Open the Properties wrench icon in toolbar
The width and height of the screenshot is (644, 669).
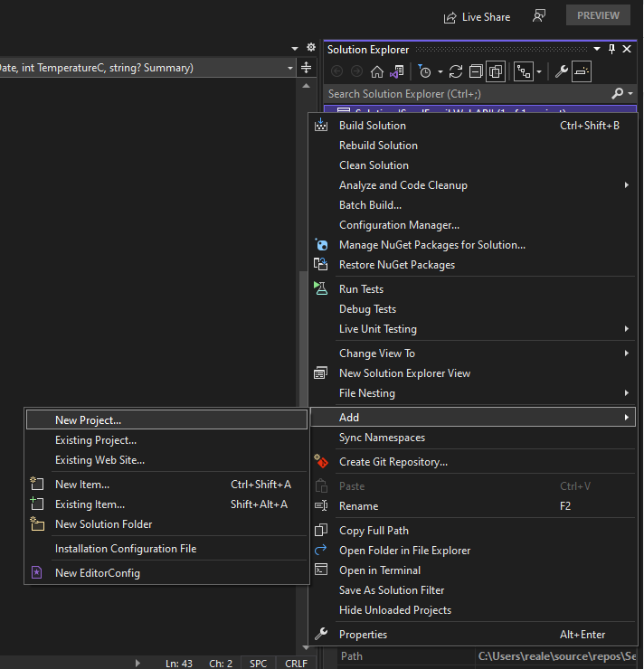tap(561, 71)
